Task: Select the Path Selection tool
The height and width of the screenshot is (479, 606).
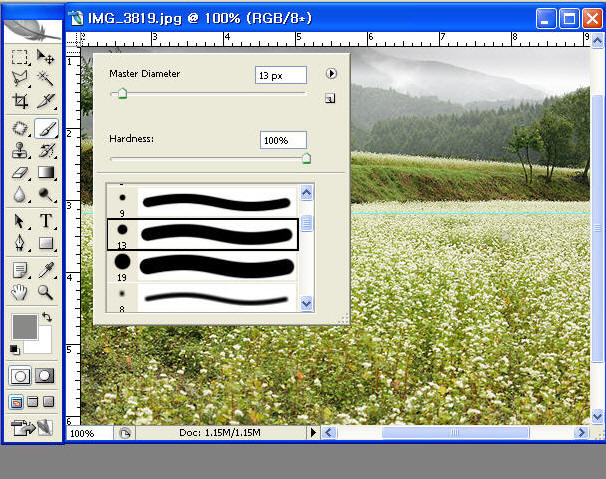Action: tap(19, 221)
